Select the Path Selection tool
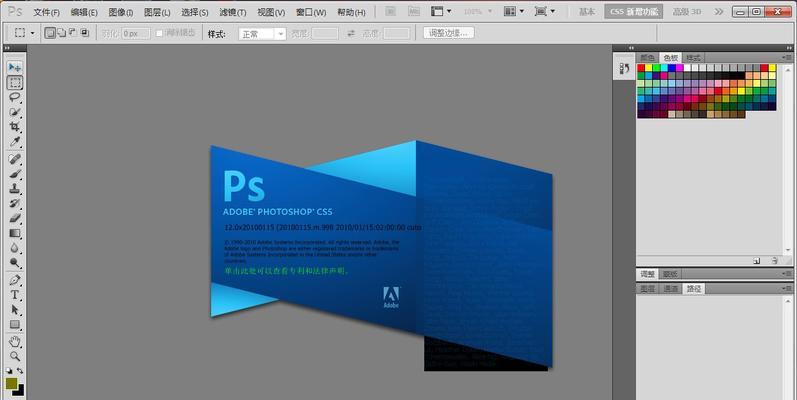The height and width of the screenshot is (400, 797). tap(15, 310)
